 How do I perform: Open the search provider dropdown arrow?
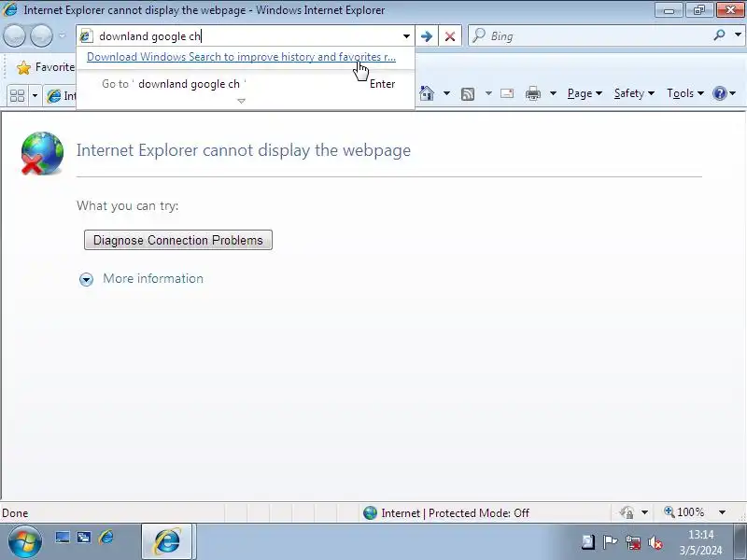point(738,35)
